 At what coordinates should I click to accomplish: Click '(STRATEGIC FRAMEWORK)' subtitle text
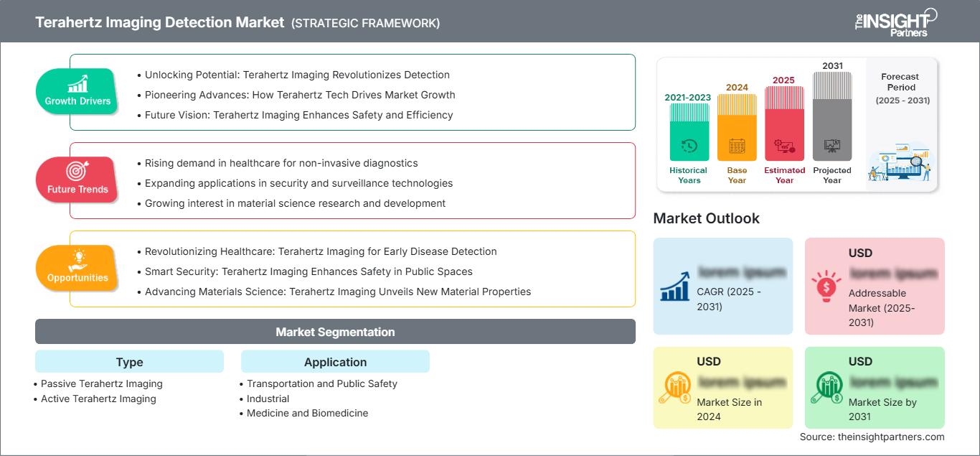click(x=365, y=23)
